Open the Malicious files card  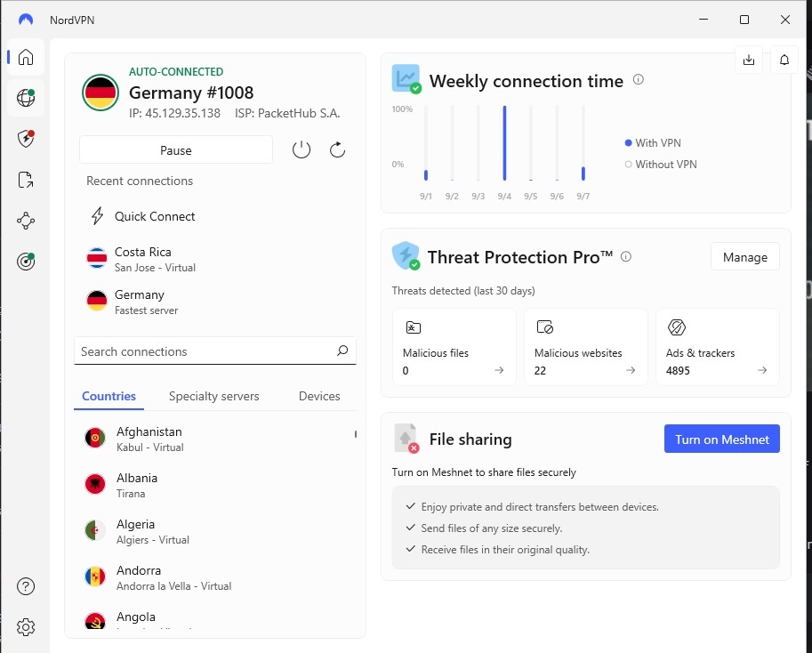click(x=454, y=347)
